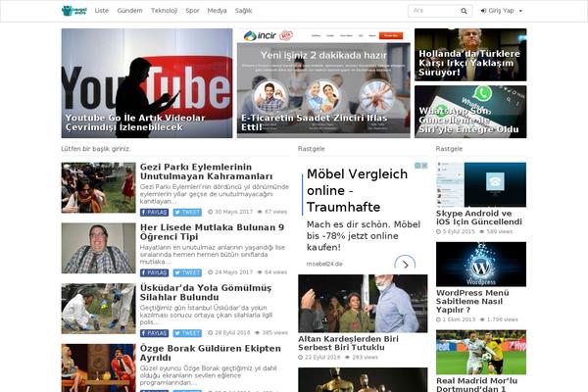Open Özge Borak Güldüren headline
Image resolution: width=588 pixels, height=392 pixels.
click(x=211, y=353)
